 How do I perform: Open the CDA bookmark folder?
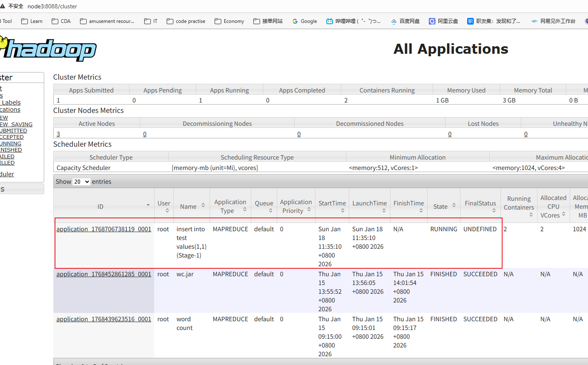(x=61, y=21)
